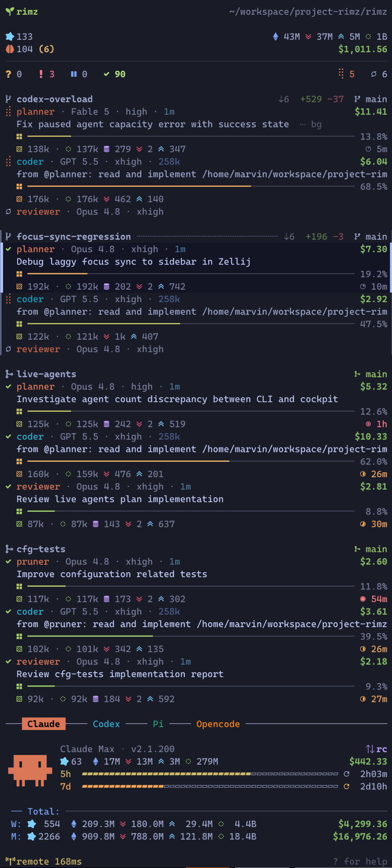392x868 pixels.
Task: Click the green check beside focus-sync-regression planner
Action: [x=8, y=249]
